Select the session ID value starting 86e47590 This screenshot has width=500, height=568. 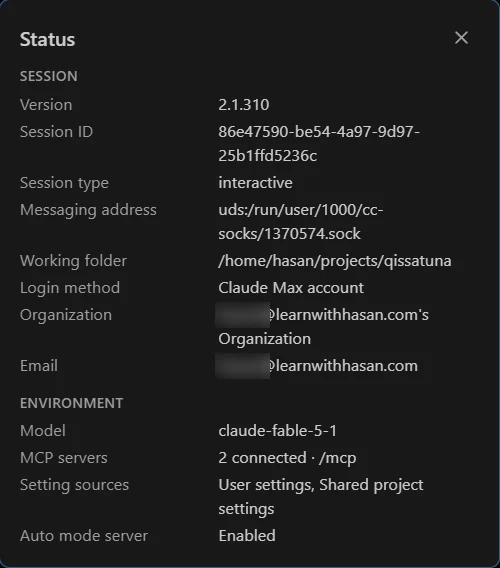(319, 143)
